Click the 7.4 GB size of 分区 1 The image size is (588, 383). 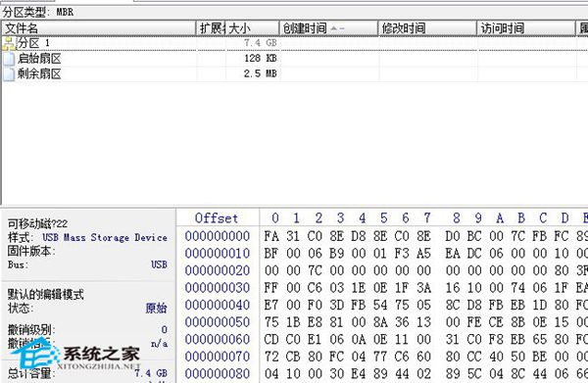point(261,43)
